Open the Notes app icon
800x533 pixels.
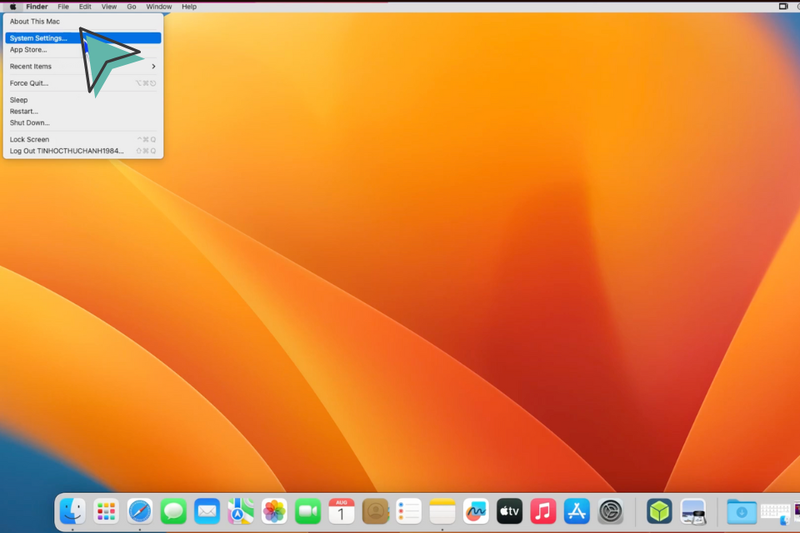pos(442,511)
